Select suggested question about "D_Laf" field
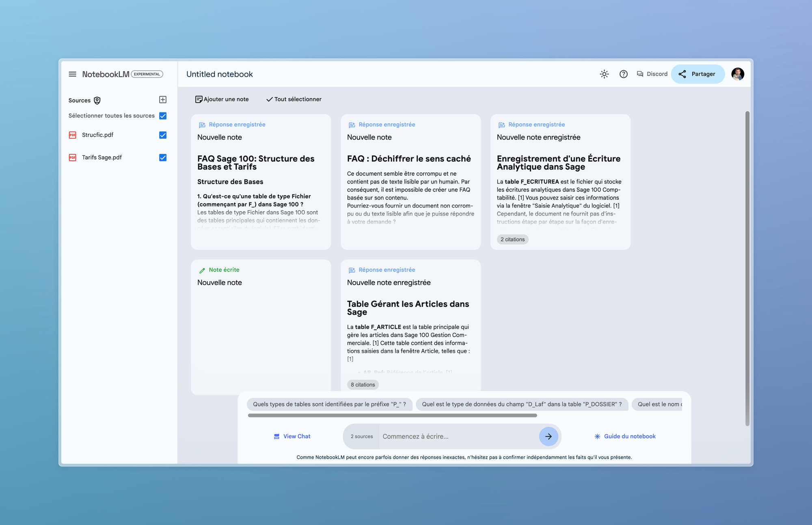 (522, 405)
